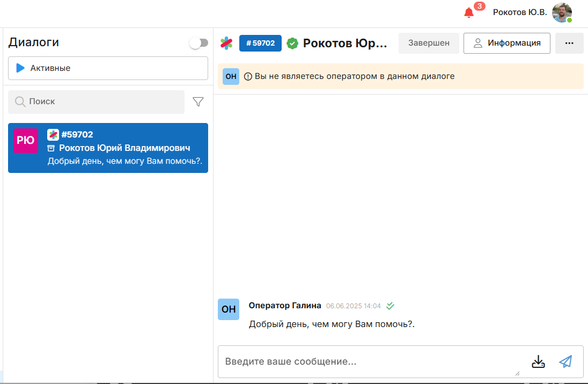588x384 pixels.
Task: Open the Информация panel button
Action: pos(506,43)
